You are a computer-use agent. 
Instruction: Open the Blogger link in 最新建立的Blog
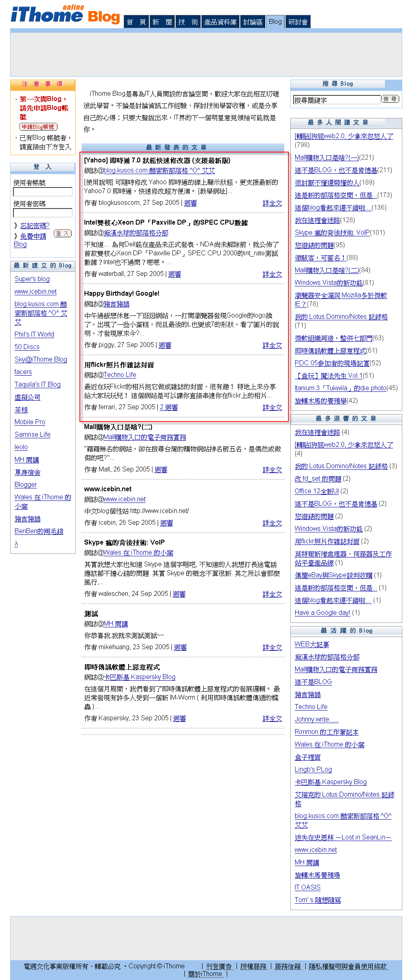pyautogui.click(x=25, y=484)
